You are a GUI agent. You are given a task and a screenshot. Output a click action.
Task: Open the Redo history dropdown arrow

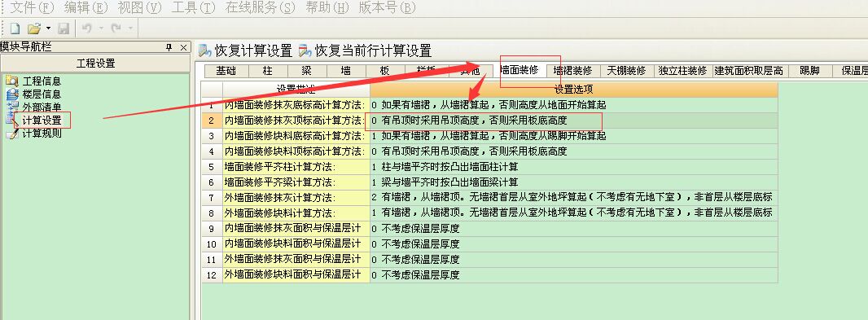point(129,28)
